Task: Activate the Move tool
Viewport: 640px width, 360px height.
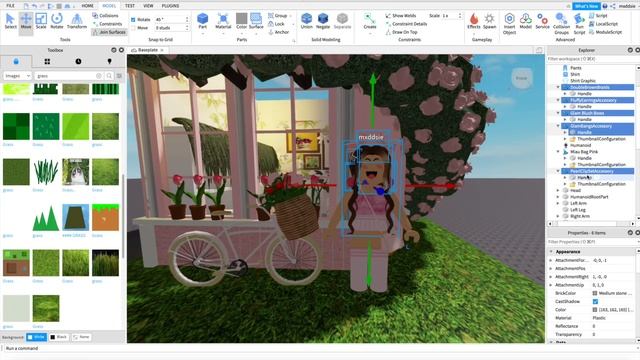Action: (x=26, y=21)
